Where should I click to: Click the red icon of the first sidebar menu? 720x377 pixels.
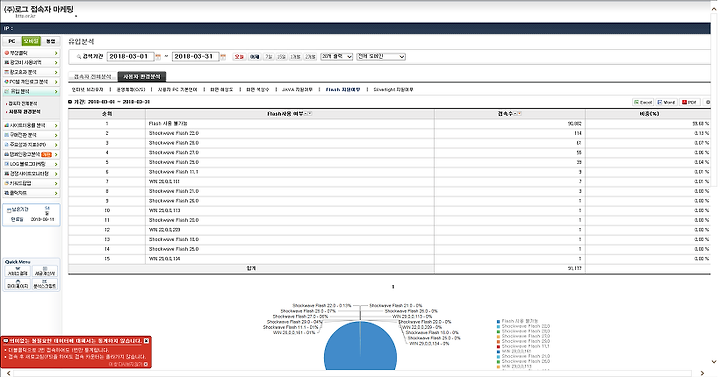click(6, 53)
